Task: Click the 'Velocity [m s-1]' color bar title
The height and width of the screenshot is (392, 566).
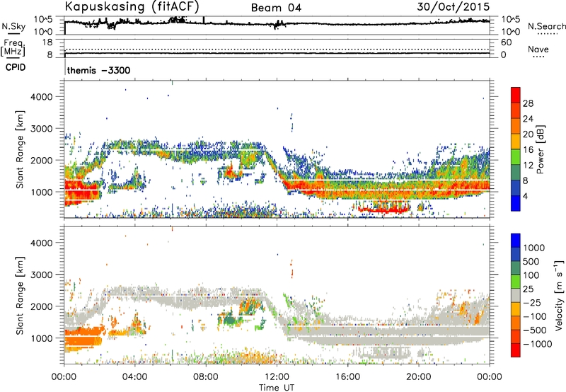Action: click(559, 295)
